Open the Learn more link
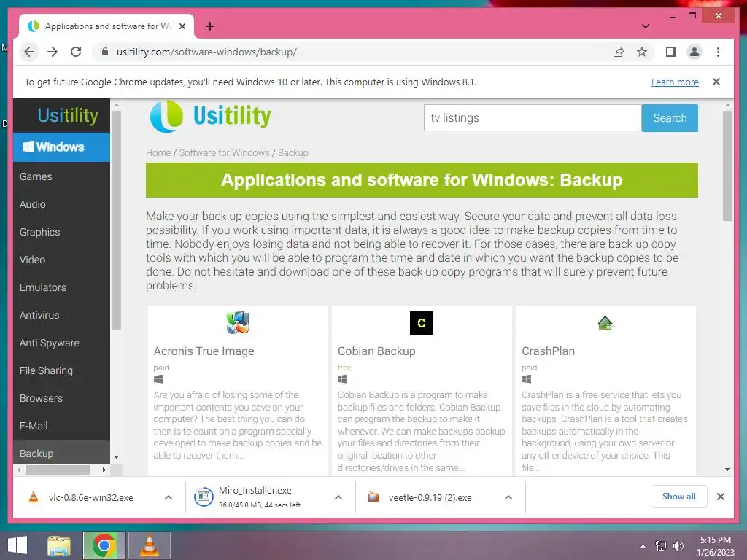Image resolution: width=747 pixels, height=560 pixels. pyautogui.click(x=675, y=82)
